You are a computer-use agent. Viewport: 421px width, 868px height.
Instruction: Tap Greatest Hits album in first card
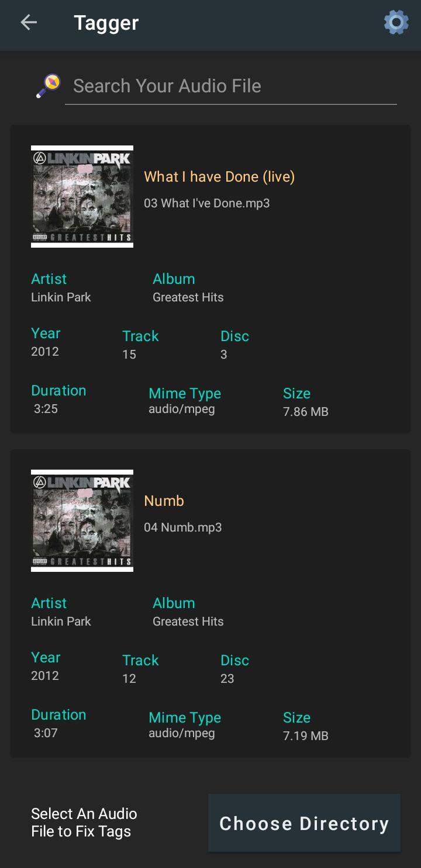click(188, 297)
